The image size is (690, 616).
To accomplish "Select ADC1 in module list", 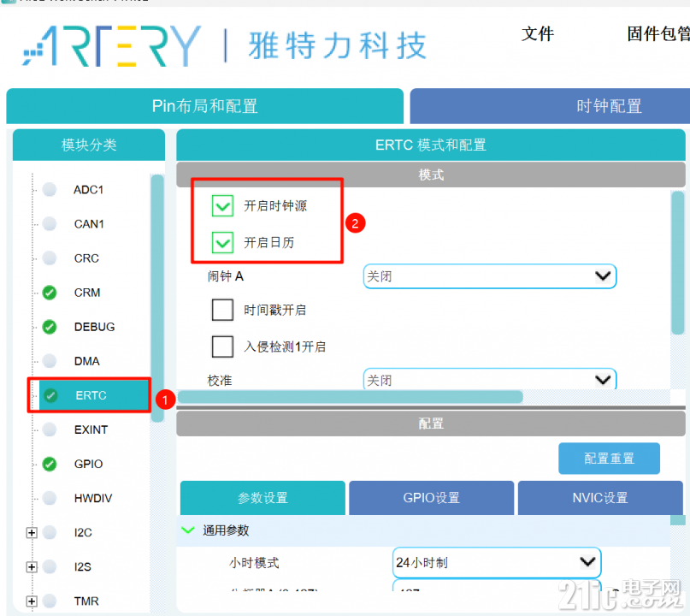I will pos(88,190).
